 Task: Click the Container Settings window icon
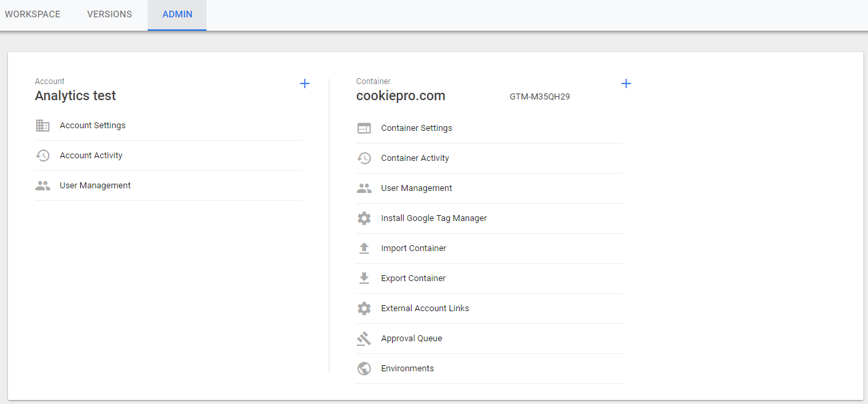pos(364,128)
